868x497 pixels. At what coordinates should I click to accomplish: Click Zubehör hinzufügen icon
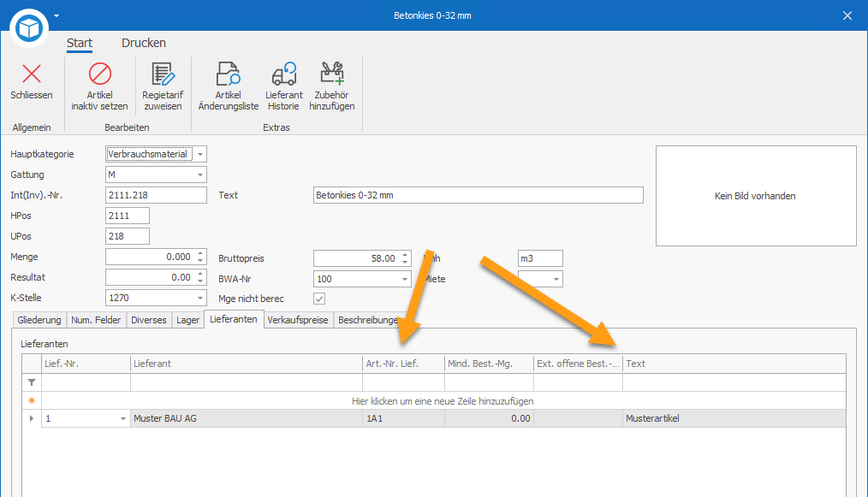pyautogui.click(x=332, y=73)
